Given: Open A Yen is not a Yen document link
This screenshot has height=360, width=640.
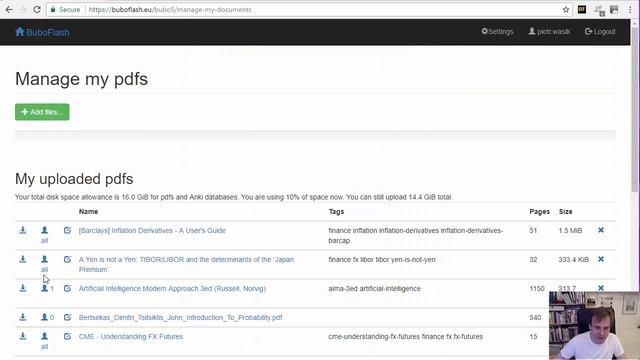Looking at the screenshot, I should 186,264.
